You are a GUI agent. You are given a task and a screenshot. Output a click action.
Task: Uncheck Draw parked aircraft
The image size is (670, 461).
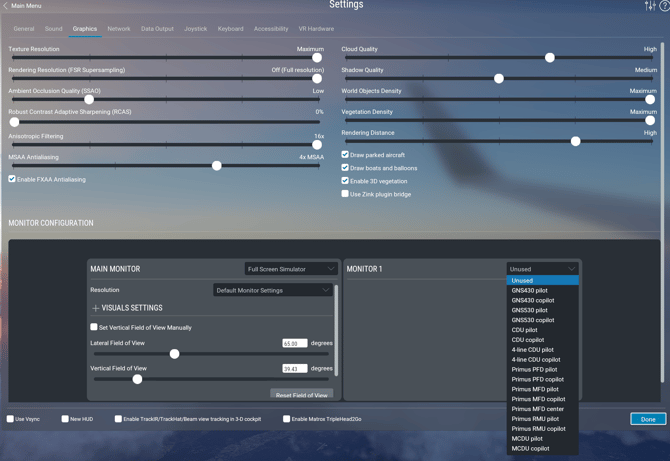[345, 154]
